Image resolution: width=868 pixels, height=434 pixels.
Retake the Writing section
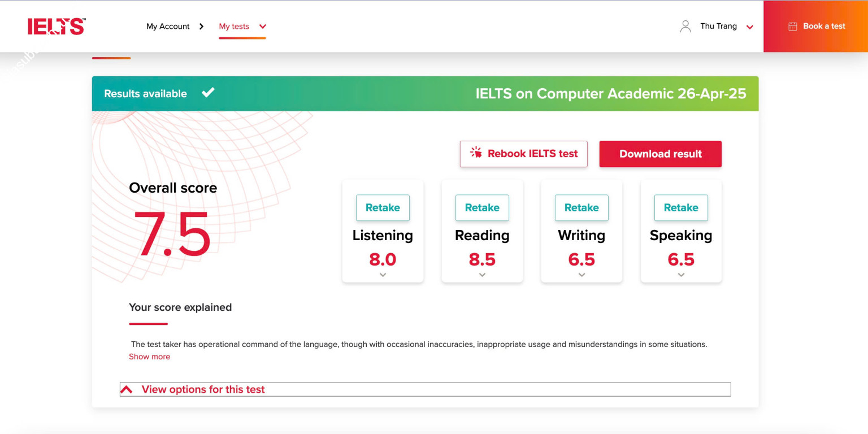(581, 207)
